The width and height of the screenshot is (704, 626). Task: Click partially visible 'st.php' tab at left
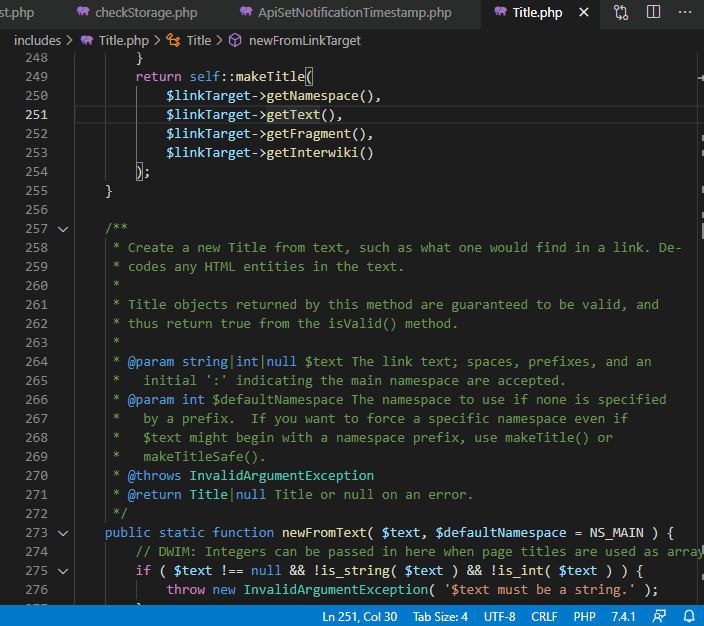coord(17,13)
